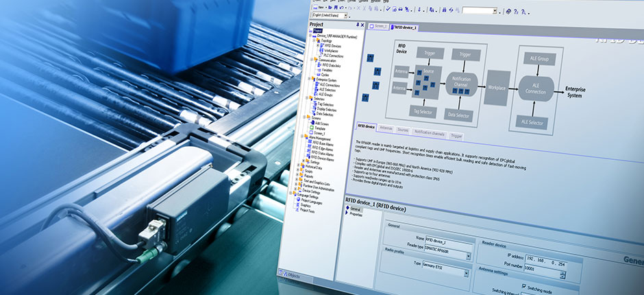Collapse the Enterprise System tree node
Viewport: 644px width, 295px height.
pyautogui.click(x=309, y=79)
